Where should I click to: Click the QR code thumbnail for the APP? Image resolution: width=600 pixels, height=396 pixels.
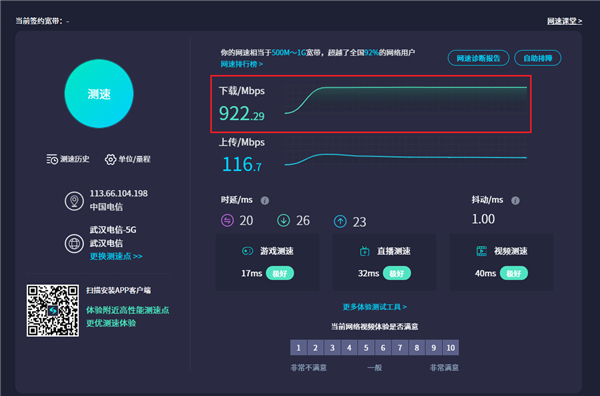53,310
